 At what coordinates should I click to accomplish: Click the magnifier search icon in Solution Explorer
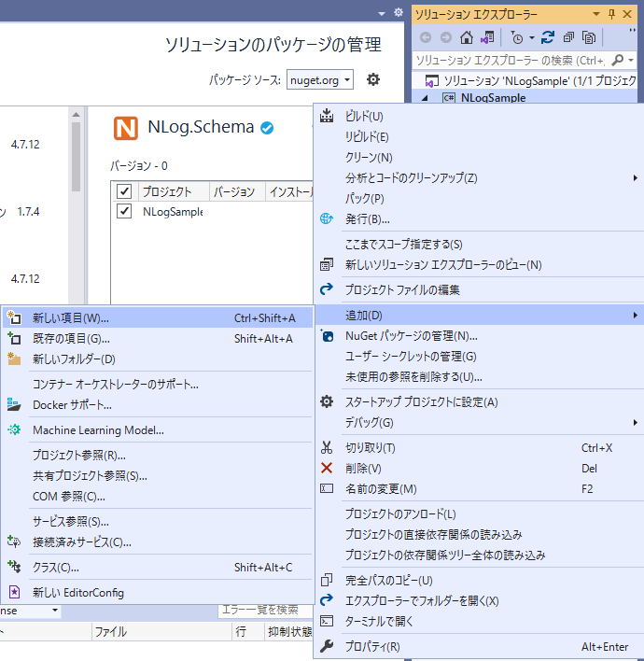coord(618,60)
